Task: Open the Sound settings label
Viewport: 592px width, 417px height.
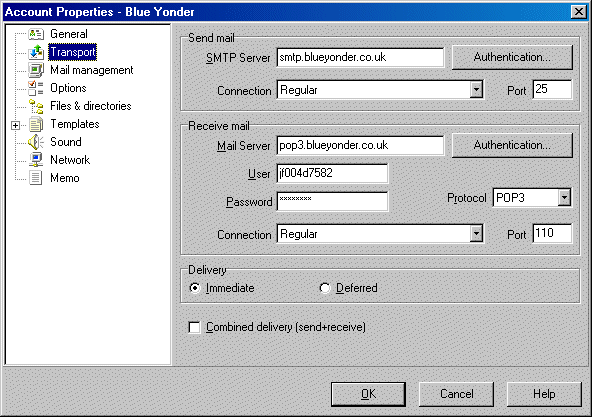Action: point(66,142)
